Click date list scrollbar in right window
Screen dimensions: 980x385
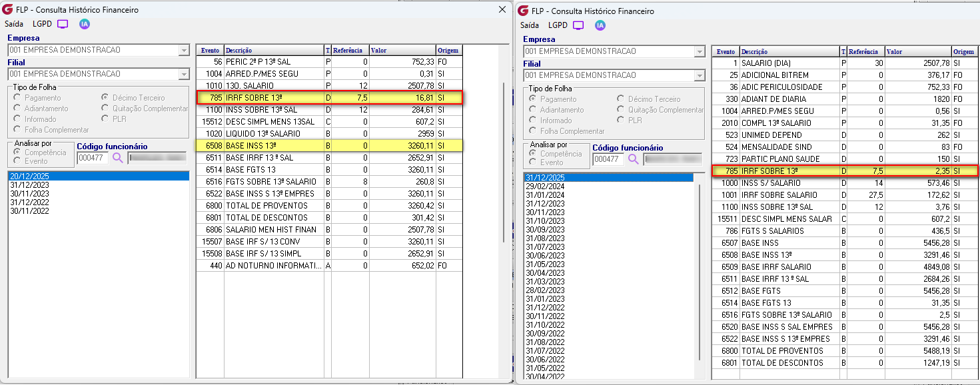point(700,273)
